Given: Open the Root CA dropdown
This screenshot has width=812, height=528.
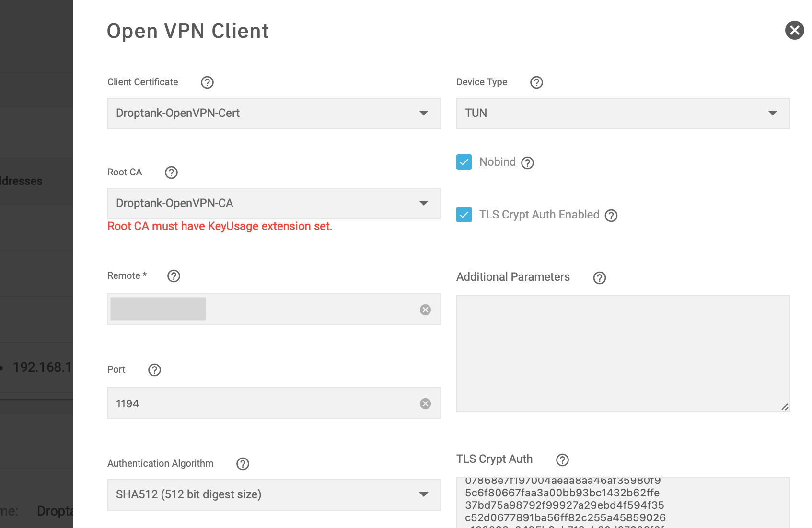Looking at the screenshot, I should tap(274, 204).
